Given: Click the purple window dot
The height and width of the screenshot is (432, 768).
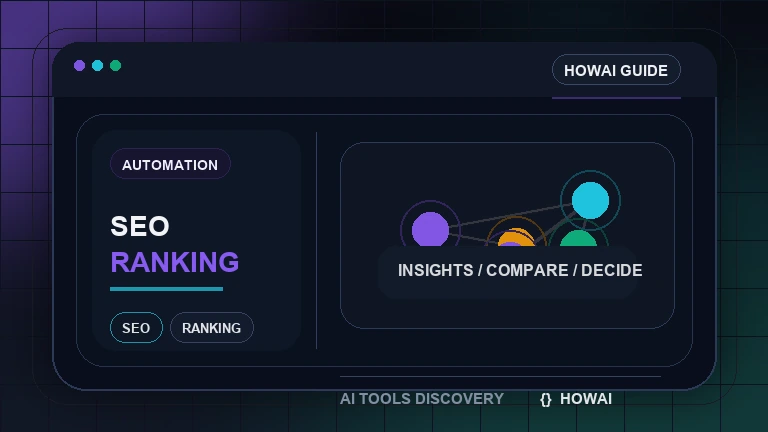Looking at the screenshot, I should (x=79, y=66).
